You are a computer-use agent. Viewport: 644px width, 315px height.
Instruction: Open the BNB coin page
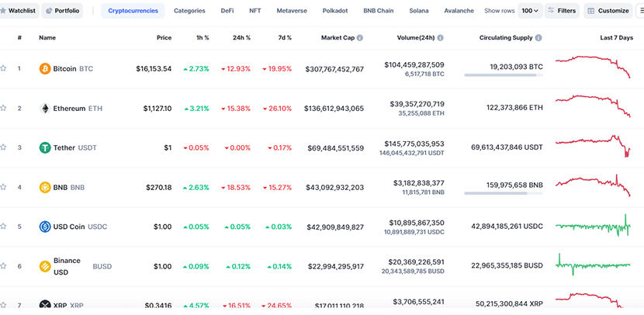[68, 187]
